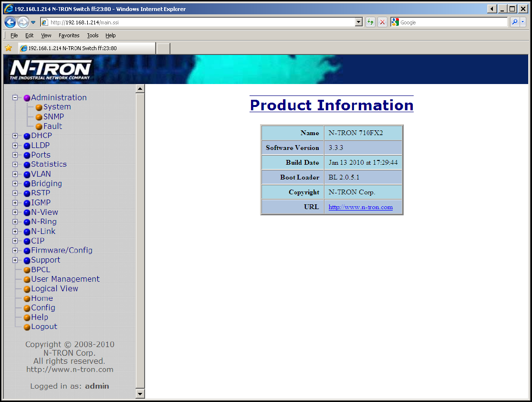Viewport: 532px width, 402px height.
Task: Open the Config link in sidebar
Action: click(x=43, y=308)
